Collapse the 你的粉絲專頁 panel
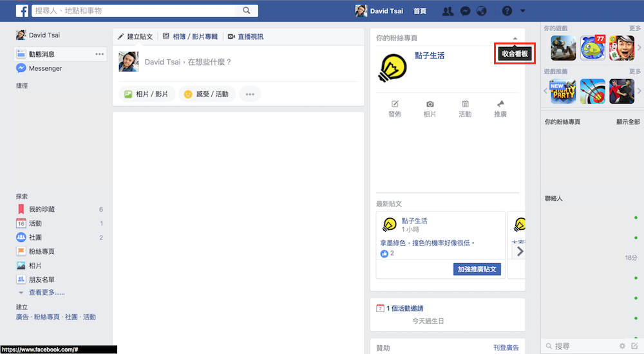 pyautogui.click(x=515, y=39)
